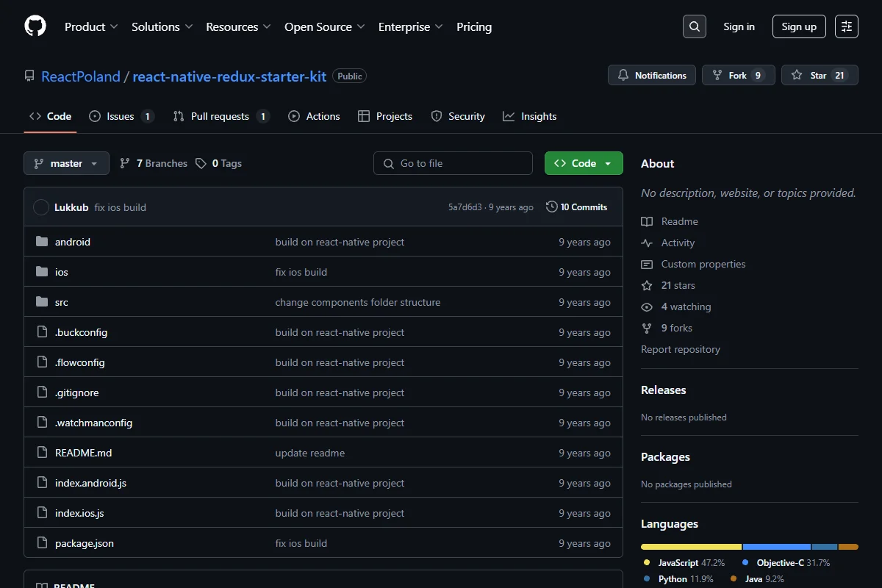Screen dimensions: 882x588
Task: Switch to the Pull requests tab
Action: coord(221,116)
